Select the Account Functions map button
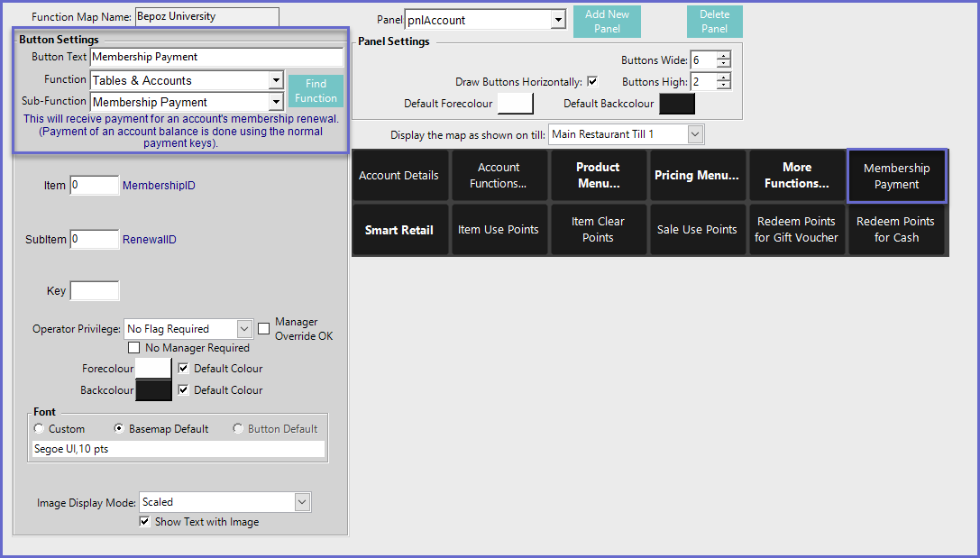The image size is (980, 558). (x=499, y=176)
